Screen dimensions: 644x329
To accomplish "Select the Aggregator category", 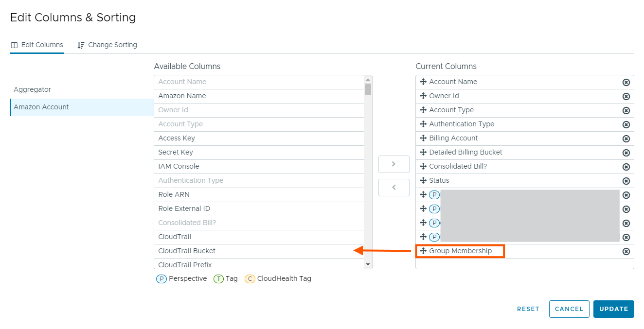I will [x=32, y=89].
